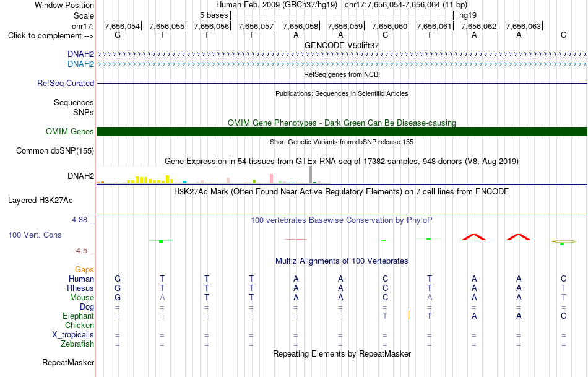
Task: Click the Window Position label
Action: point(64,5)
